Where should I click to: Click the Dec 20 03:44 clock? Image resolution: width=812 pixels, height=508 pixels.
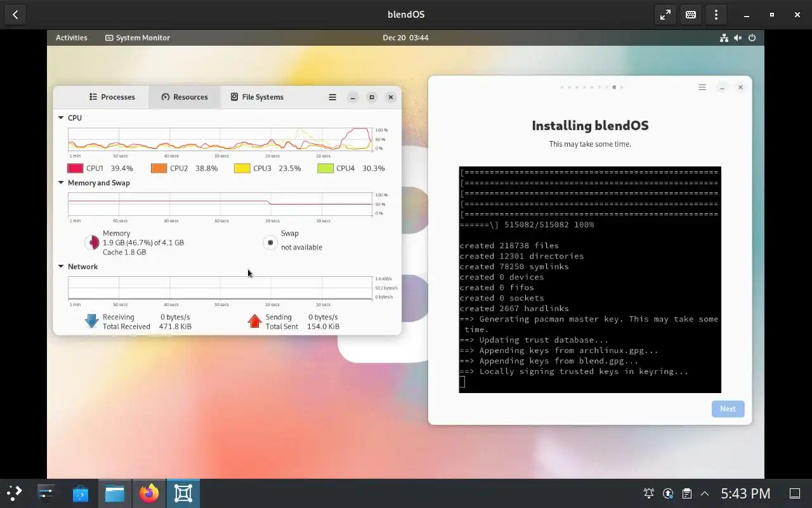[x=405, y=37]
